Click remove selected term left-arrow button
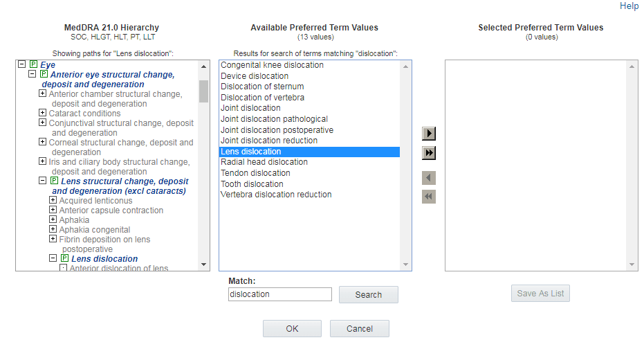This screenshot has width=644, height=340. click(429, 178)
